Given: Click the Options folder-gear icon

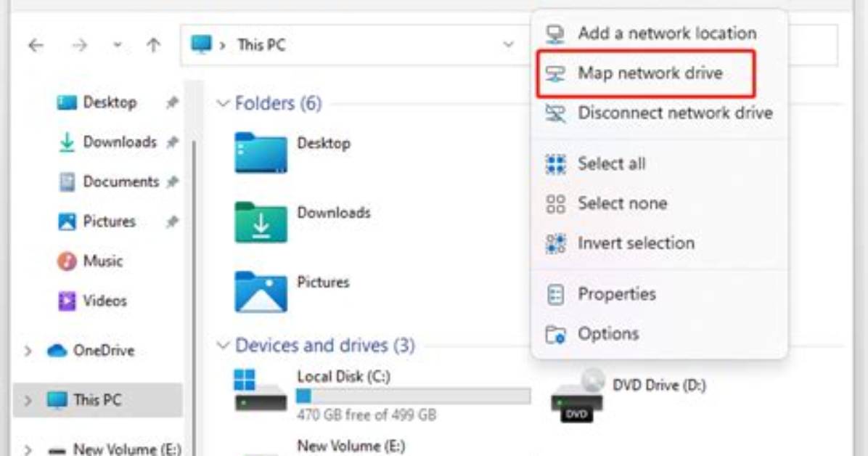Looking at the screenshot, I should point(555,335).
